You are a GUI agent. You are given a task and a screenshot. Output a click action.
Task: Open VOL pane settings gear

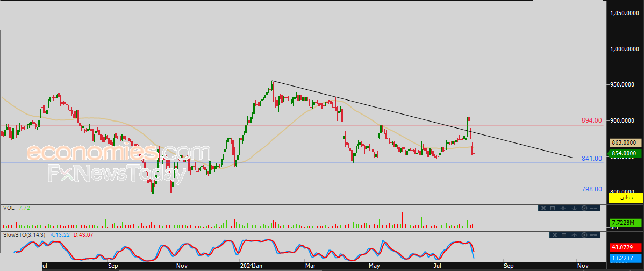pos(584,208)
